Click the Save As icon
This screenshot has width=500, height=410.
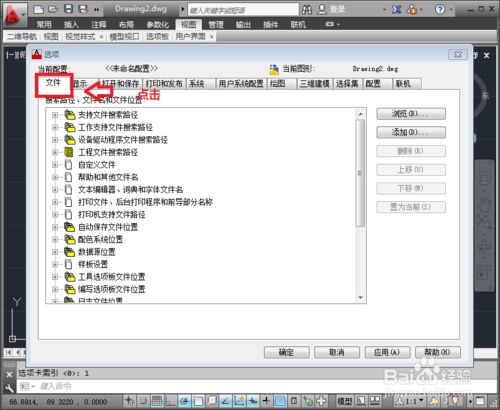83,9
